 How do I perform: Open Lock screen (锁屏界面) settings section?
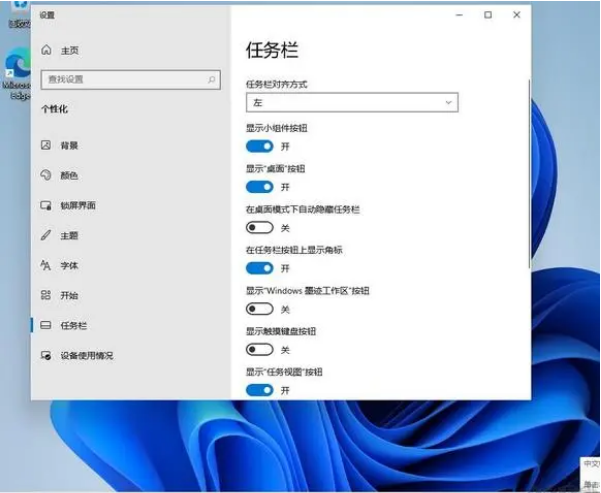pos(78,205)
